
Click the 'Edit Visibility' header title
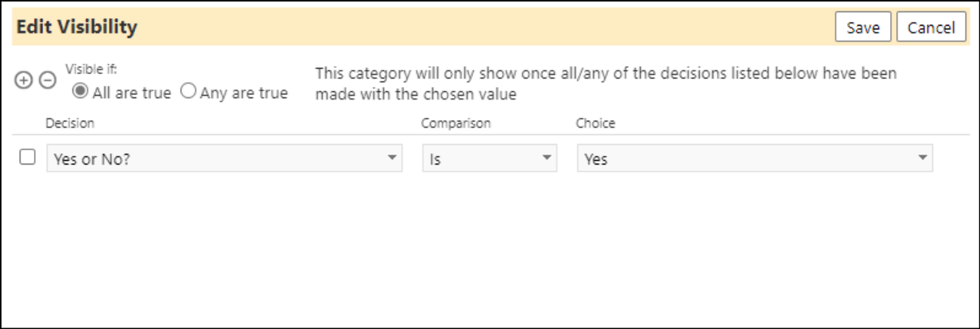77,27
